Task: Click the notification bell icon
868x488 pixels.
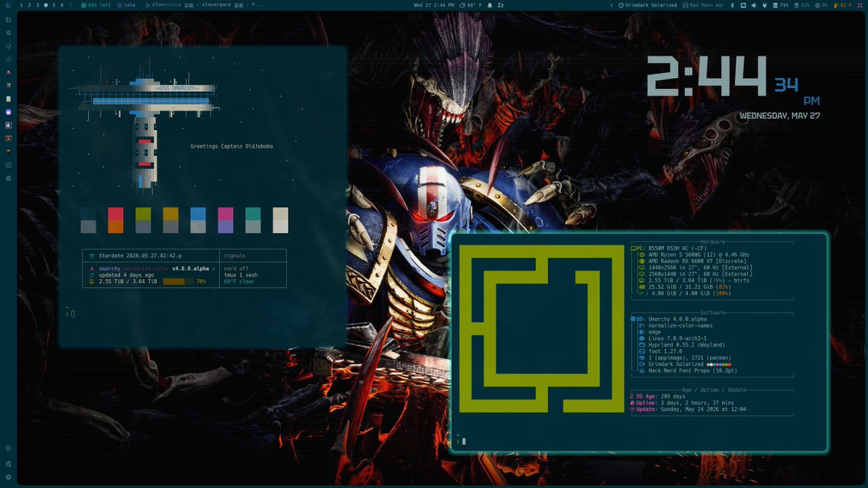Action: tap(490, 5)
